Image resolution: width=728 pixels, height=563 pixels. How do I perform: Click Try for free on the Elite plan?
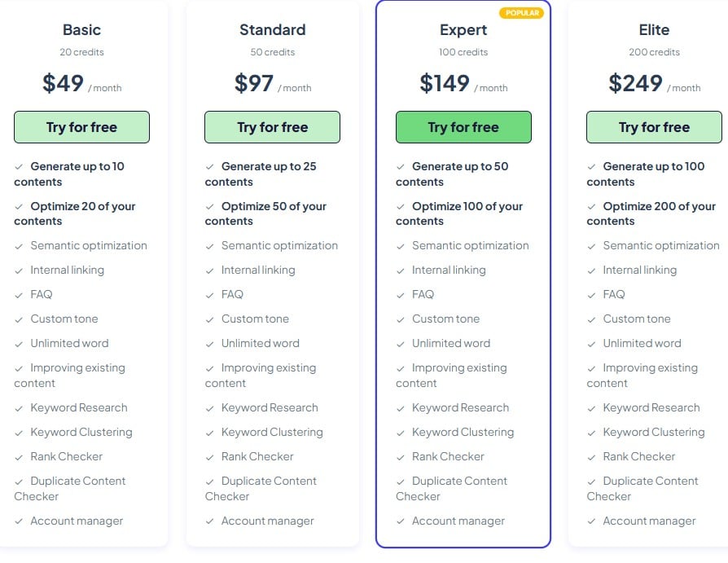click(654, 127)
